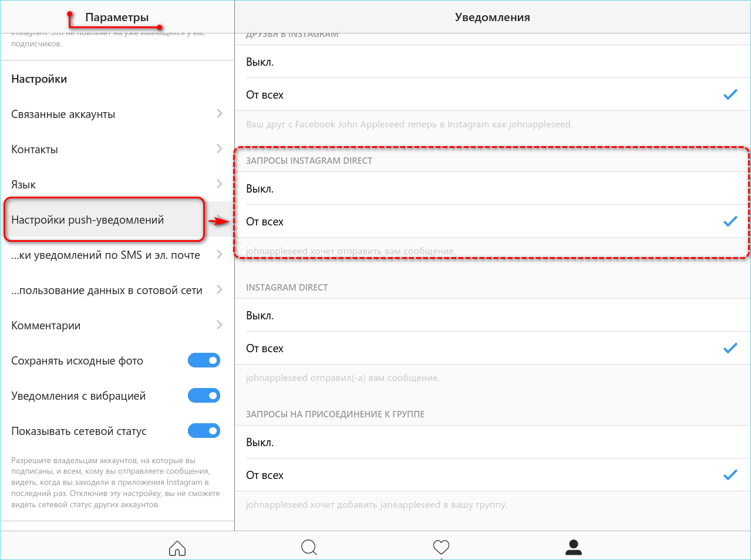Click ЗАПРОСЫ НА ПРИСОЕДИНЕНИЕ К ГРУППЕ header
751x560 pixels.
335,414
